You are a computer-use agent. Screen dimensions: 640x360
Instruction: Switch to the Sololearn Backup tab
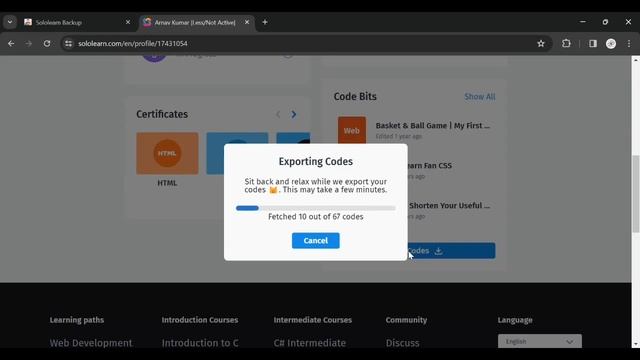click(78, 22)
